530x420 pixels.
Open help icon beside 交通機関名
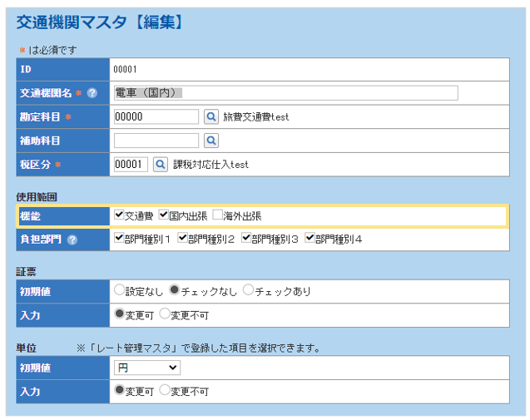(x=92, y=93)
